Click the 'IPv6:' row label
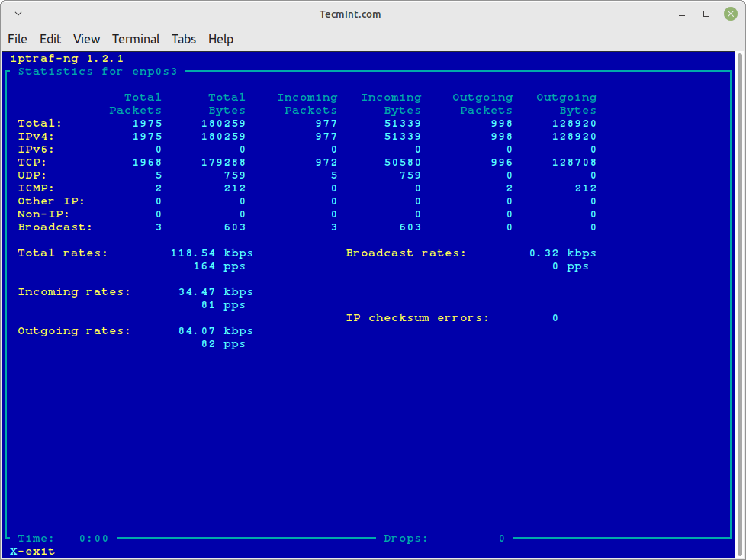Image resolution: width=746 pixels, height=560 pixels. point(36,150)
